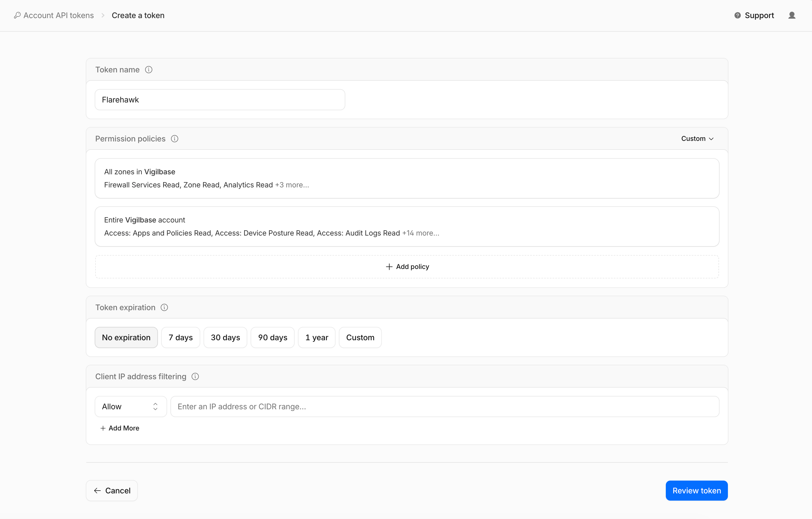Click Add More IP filter
The width and height of the screenshot is (812, 519).
pos(120,428)
